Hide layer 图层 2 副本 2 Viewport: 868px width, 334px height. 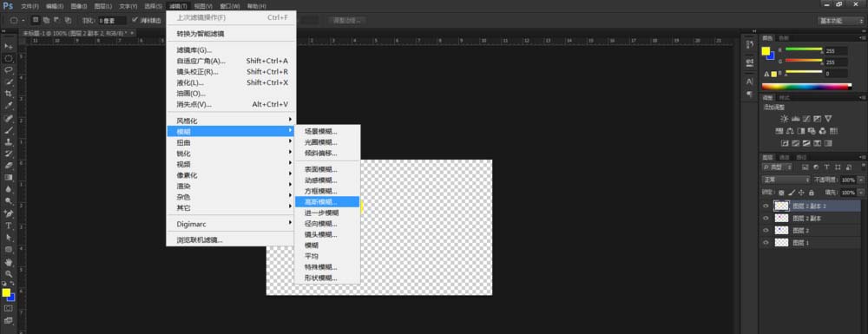click(766, 206)
